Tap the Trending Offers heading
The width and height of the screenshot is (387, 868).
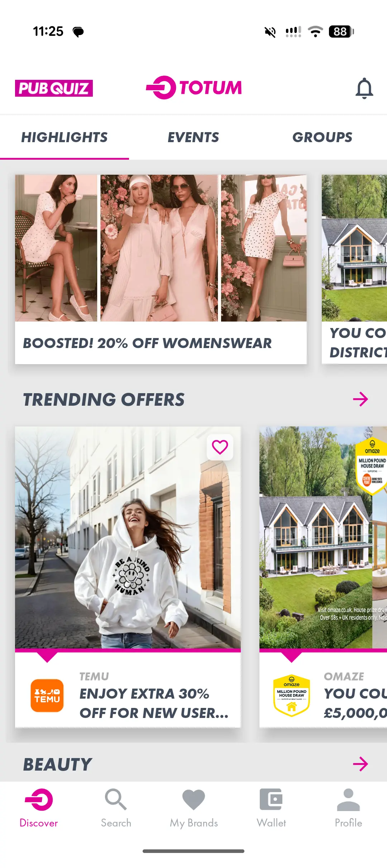click(x=104, y=400)
